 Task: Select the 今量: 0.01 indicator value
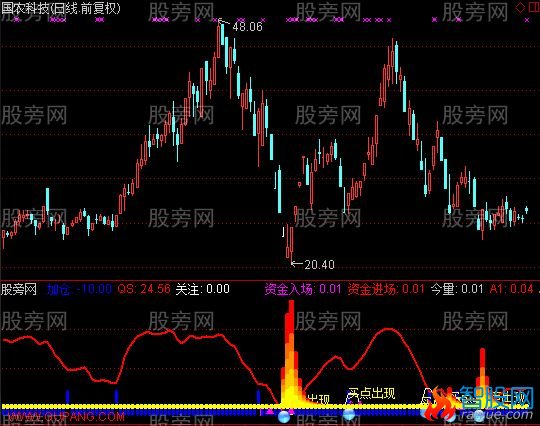pos(457,289)
